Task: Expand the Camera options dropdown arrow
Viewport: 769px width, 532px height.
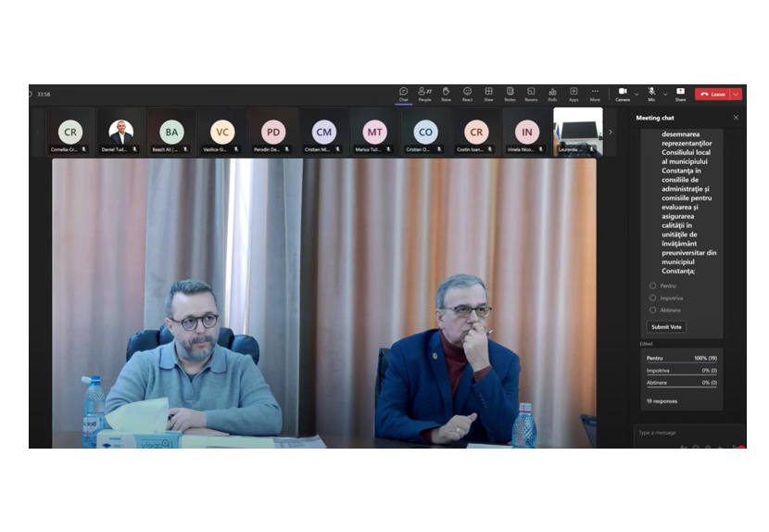Action: pyautogui.click(x=637, y=95)
